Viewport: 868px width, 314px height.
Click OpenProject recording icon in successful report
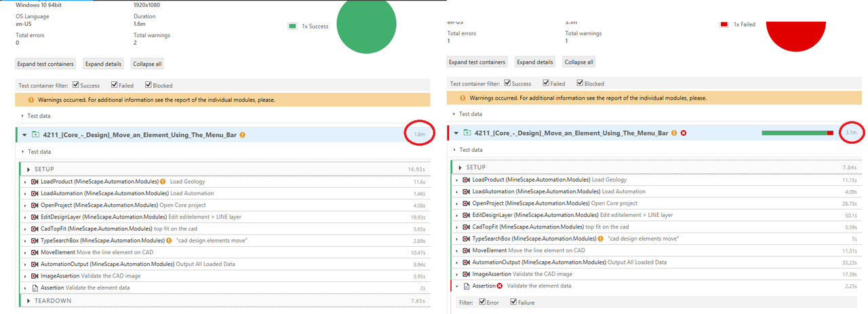click(35, 205)
